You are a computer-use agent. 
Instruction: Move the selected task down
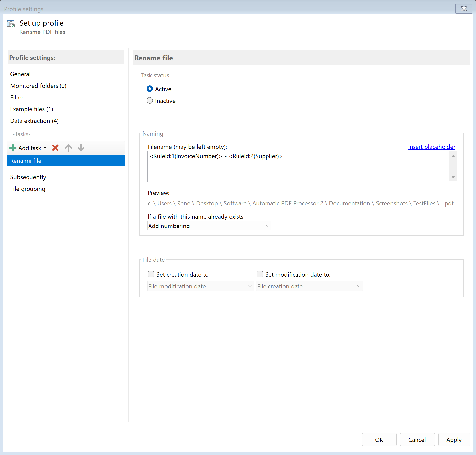pyautogui.click(x=81, y=148)
